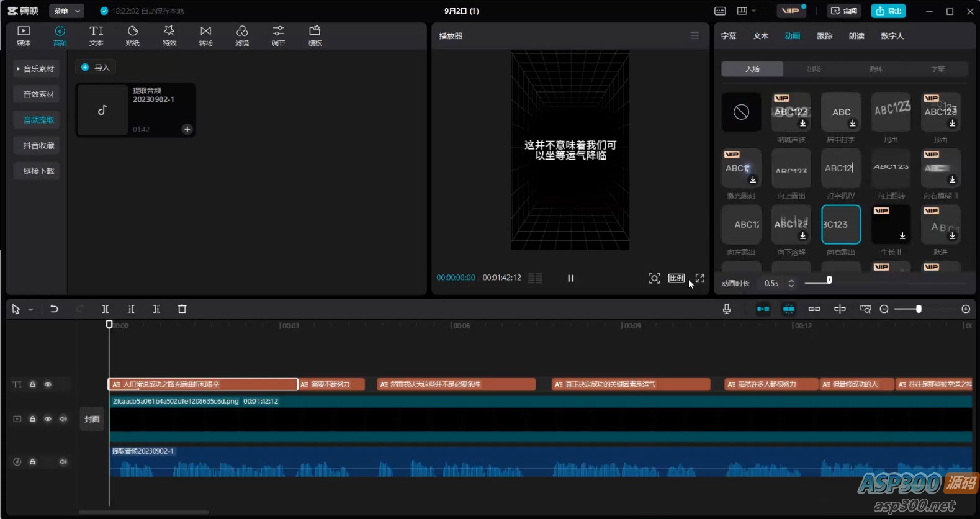Screen dimensions: 980x519
Task: Click the undo arrow in timeline toolbar
Action: click(x=54, y=309)
